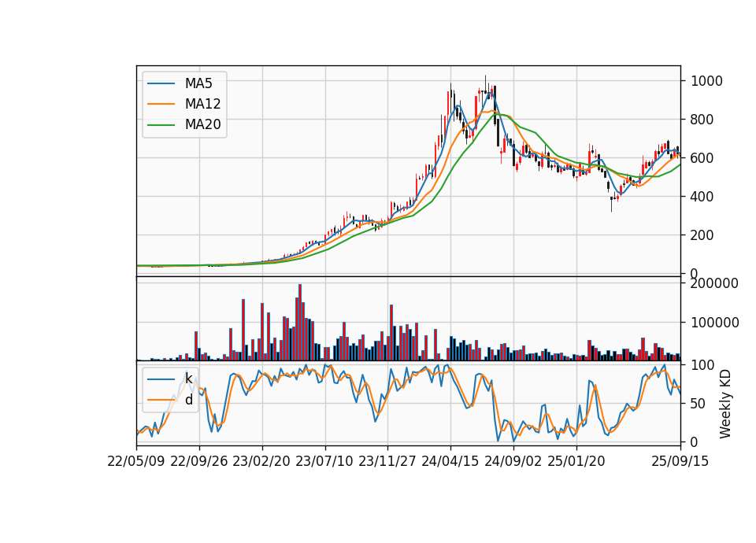Click the 22/05/09 date tick label
Viewport: 756px width, 543px height.
(x=136, y=461)
